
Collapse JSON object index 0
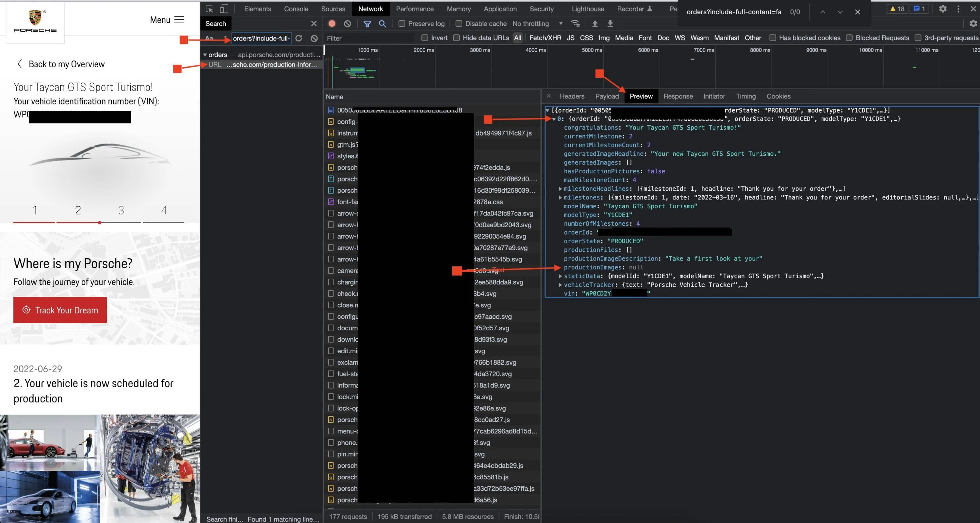tap(554, 119)
